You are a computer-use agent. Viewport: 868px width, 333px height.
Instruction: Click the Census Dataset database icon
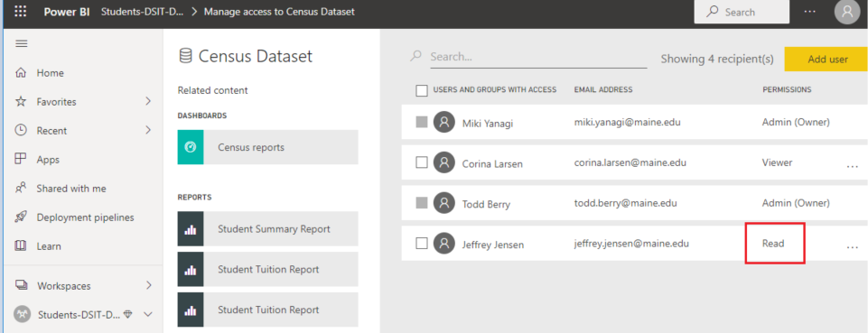pyautogui.click(x=185, y=57)
